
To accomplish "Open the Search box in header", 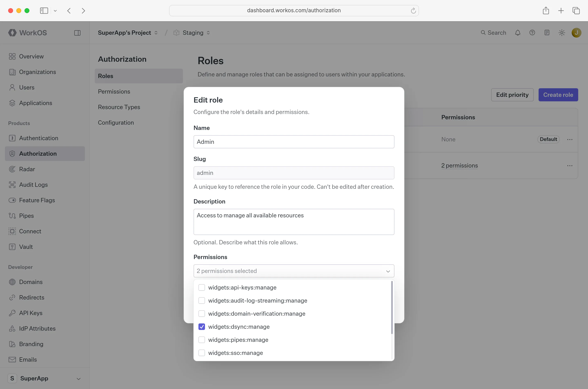I will [493, 33].
